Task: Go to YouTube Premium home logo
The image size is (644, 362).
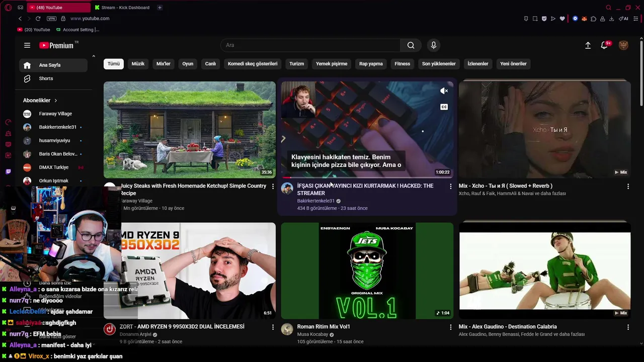Action: pyautogui.click(x=56, y=45)
